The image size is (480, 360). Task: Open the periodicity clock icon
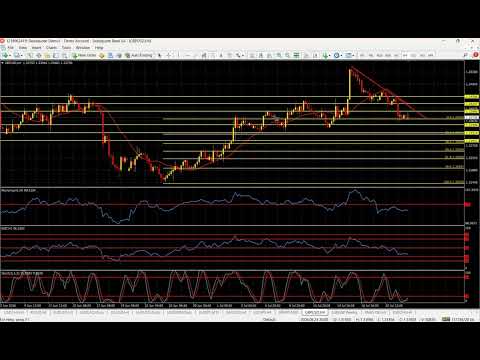(x=336, y=55)
